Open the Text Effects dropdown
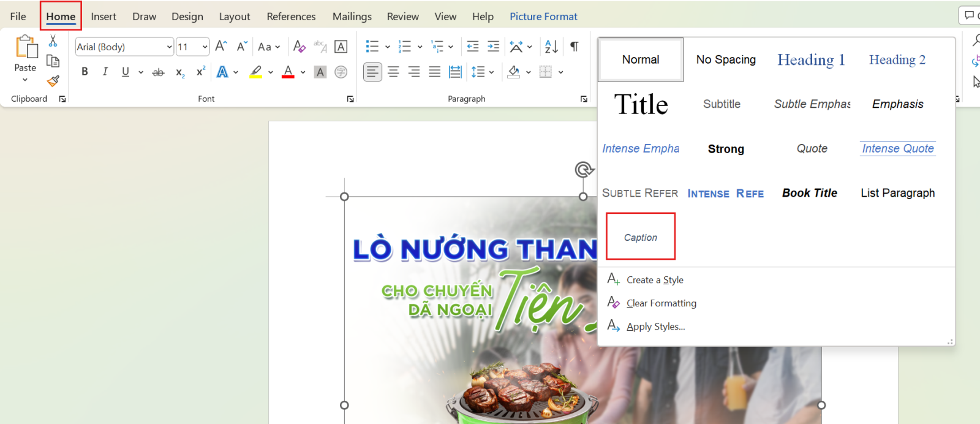Screen dimensions: 980x424 click(227, 72)
